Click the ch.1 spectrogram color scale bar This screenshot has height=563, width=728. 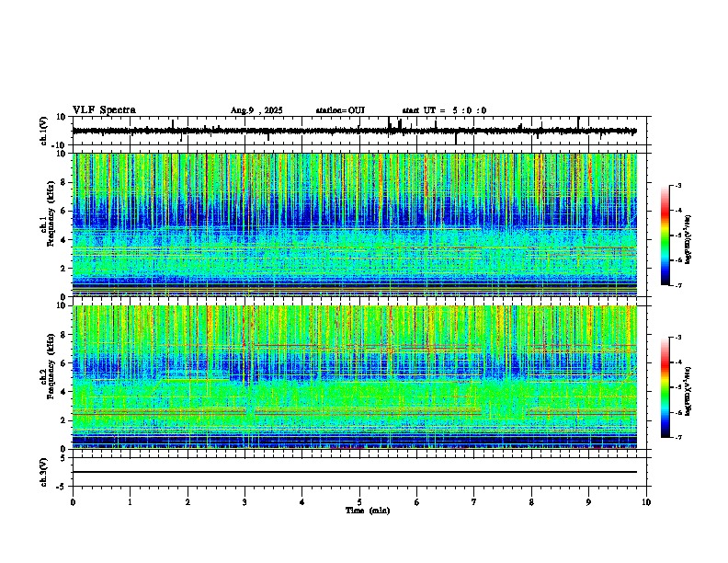665,236
